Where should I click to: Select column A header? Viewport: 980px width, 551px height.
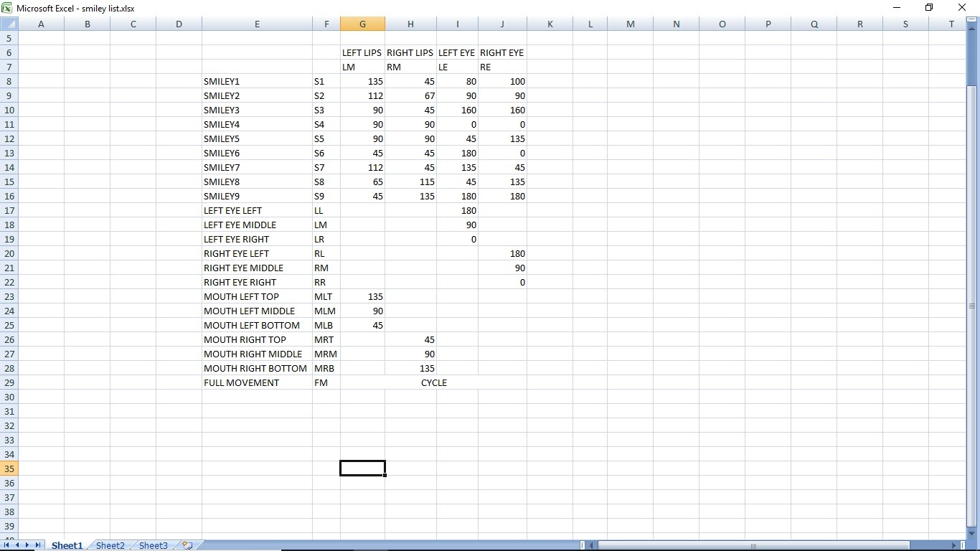click(41, 24)
